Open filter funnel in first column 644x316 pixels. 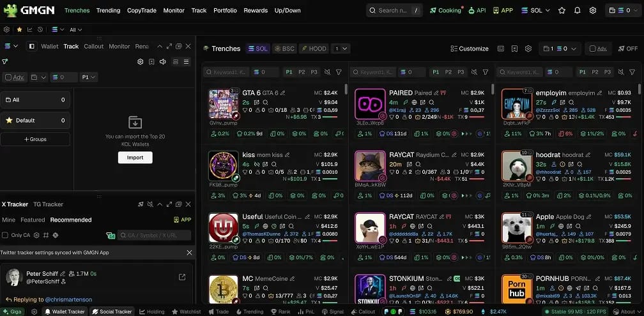point(339,71)
